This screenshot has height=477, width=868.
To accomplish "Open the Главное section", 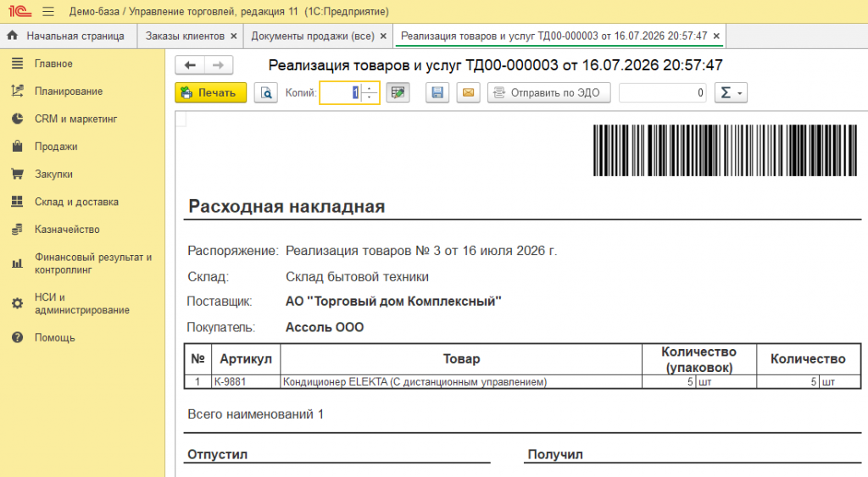I will tap(53, 64).
